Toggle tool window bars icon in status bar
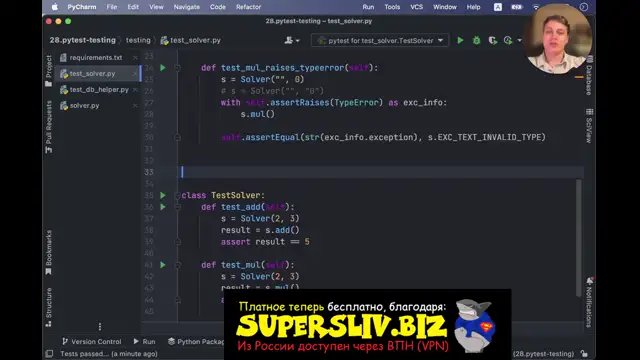 49,354
